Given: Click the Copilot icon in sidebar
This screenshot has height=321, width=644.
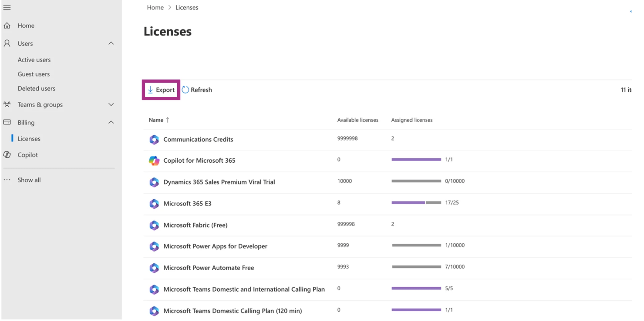Looking at the screenshot, I should (7, 155).
